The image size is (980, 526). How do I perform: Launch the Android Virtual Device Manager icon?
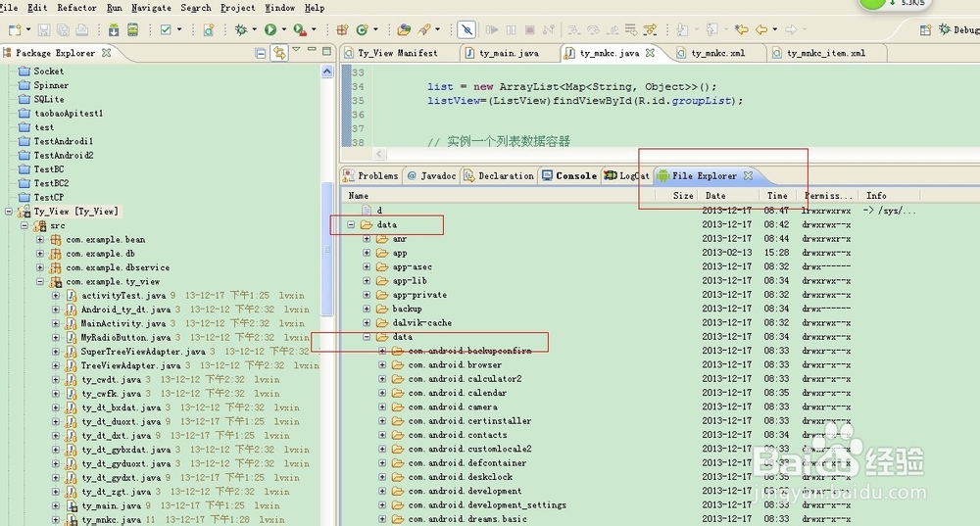pos(131,30)
